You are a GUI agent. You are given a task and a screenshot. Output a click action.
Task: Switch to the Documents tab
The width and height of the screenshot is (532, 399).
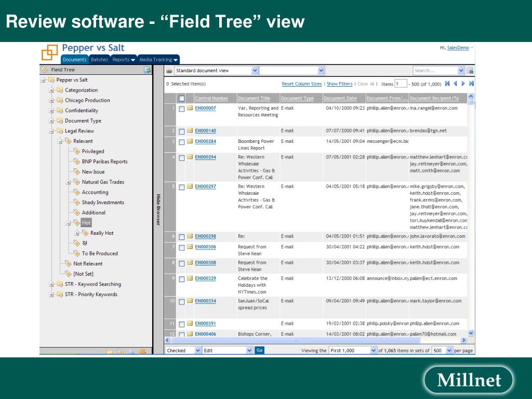[75, 59]
